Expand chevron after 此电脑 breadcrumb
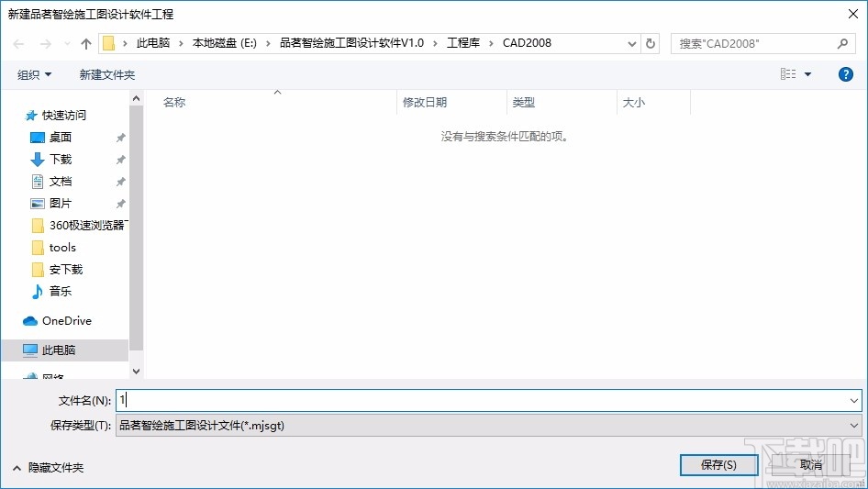The image size is (868, 489). (181, 43)
